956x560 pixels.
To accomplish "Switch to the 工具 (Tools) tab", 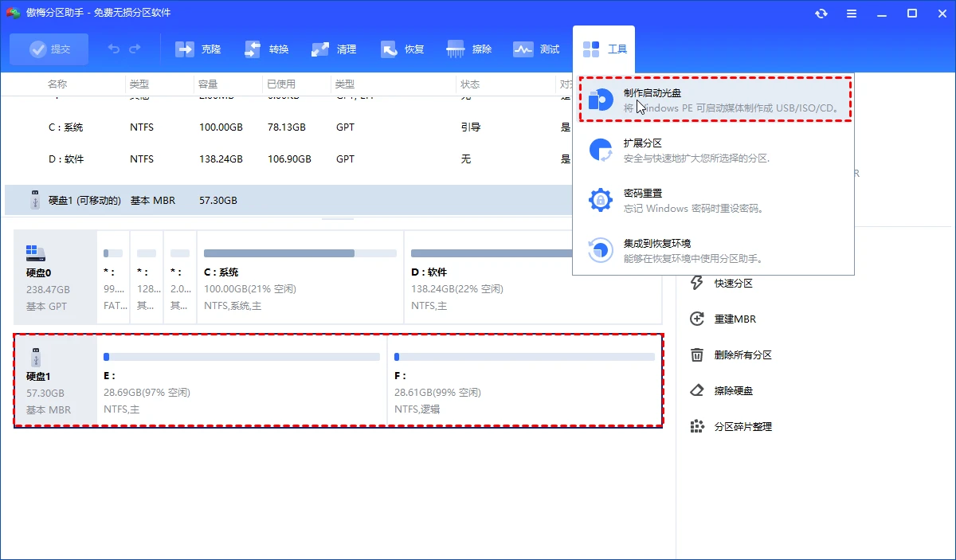I will (604, 49).
